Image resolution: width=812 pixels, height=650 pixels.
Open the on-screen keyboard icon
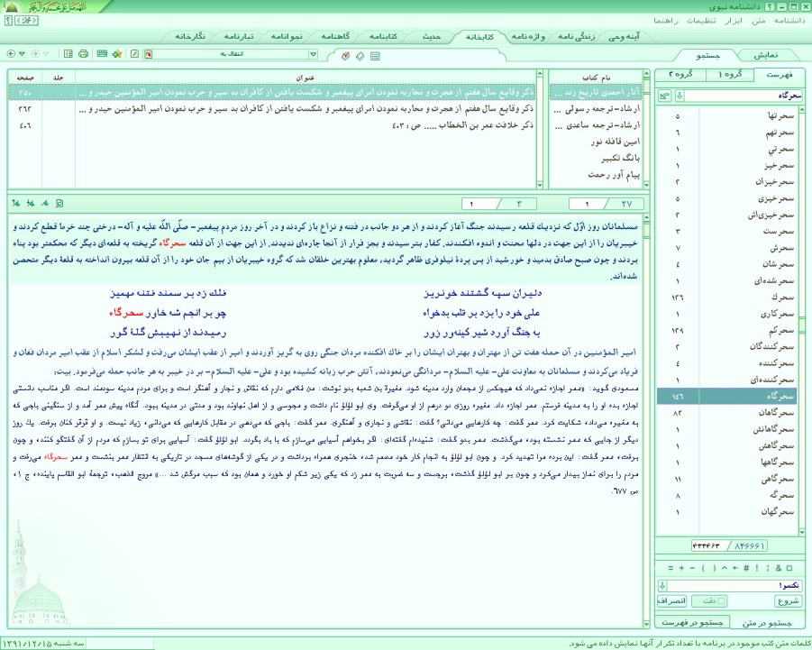click(102, 54)
